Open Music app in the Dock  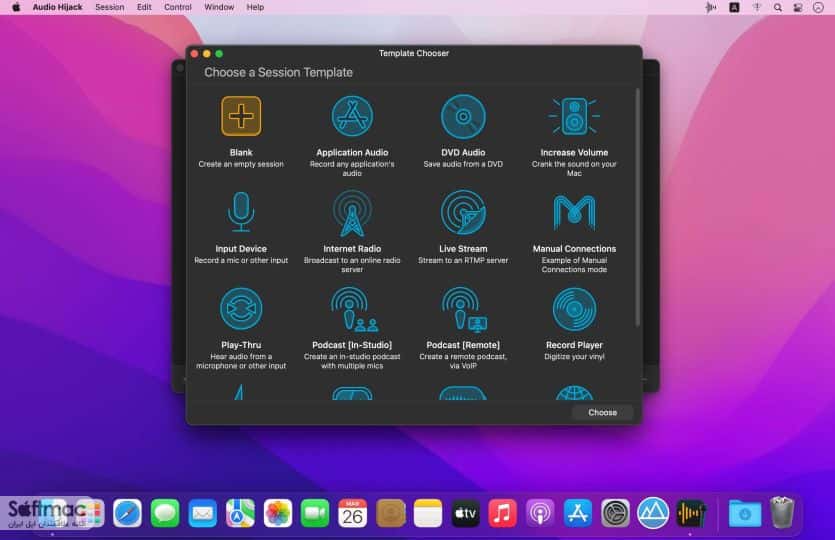tap(503, 513)
